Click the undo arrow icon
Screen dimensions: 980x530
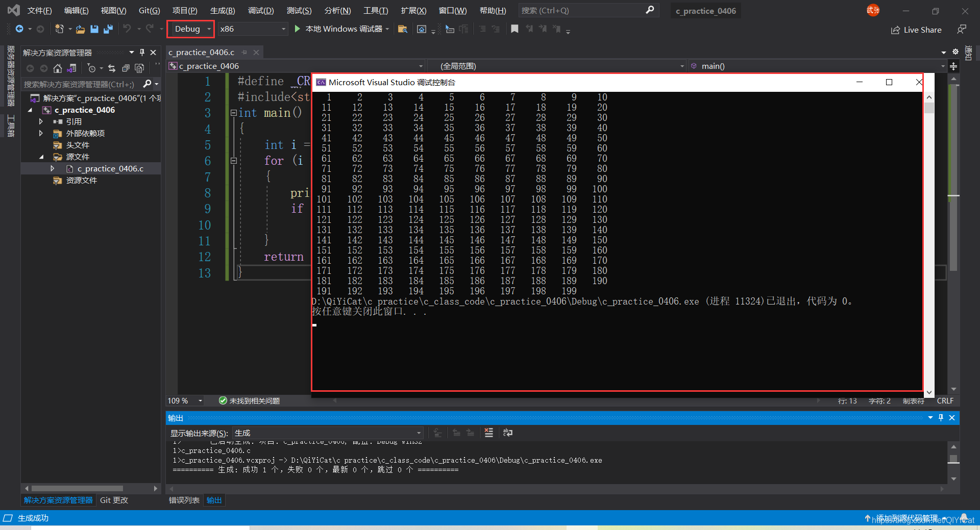coord(127,29)
